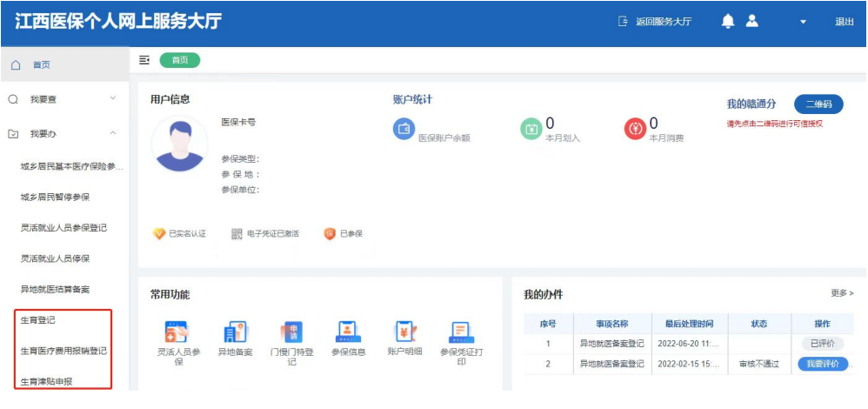
Task: Open the 参保信息 shortcut icon
Action: coord(348,332)
